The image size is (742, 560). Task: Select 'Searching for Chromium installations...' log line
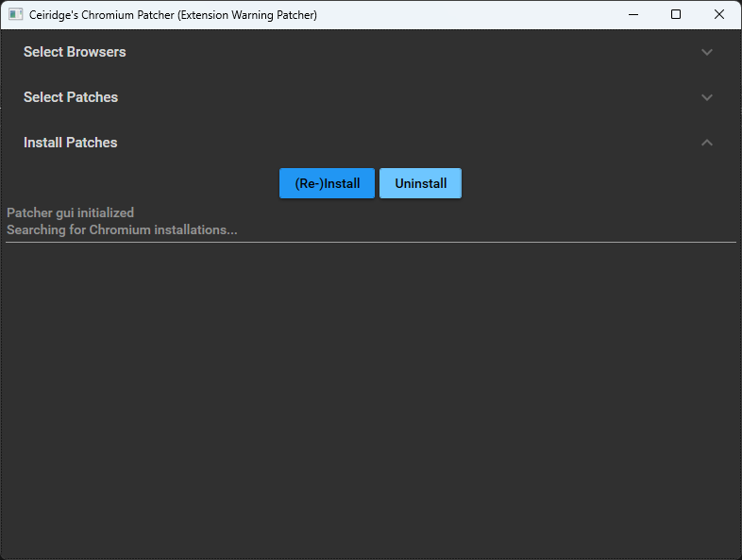[x=122, y=230]
